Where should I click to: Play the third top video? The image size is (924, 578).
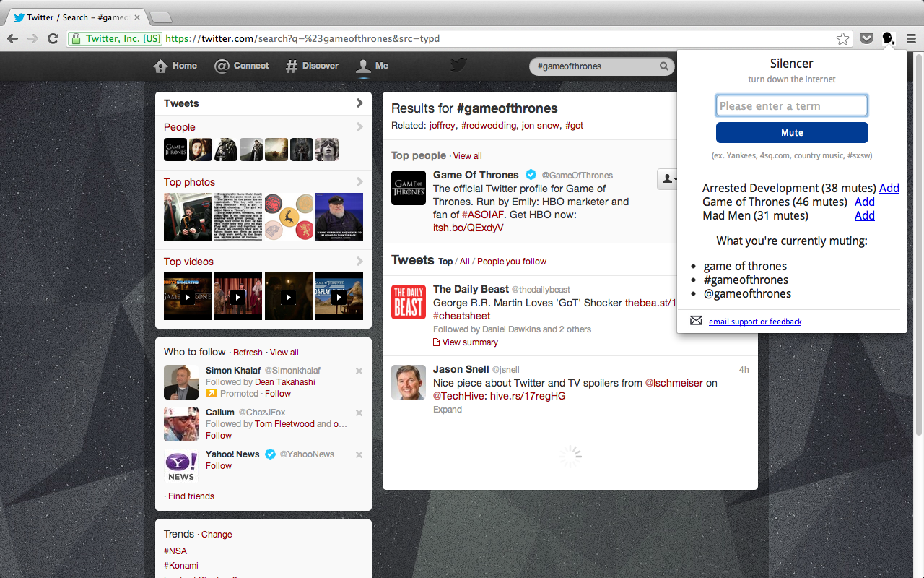tap(289, 296)
